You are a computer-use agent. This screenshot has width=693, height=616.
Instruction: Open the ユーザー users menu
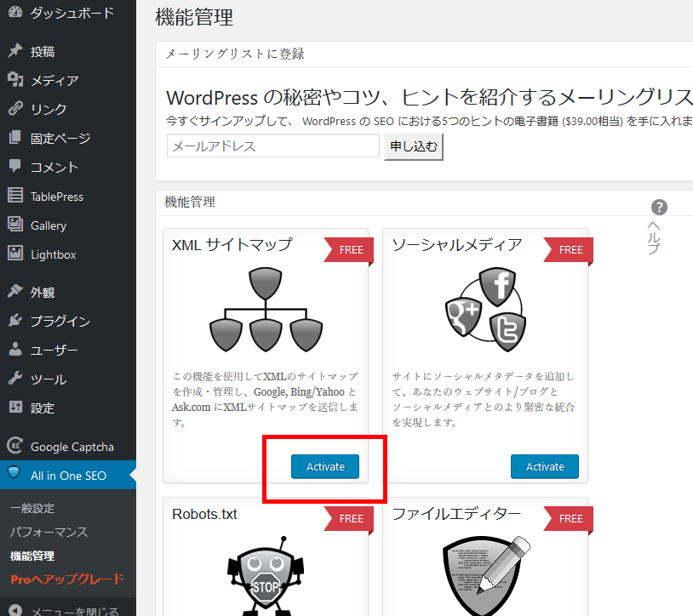54,351
